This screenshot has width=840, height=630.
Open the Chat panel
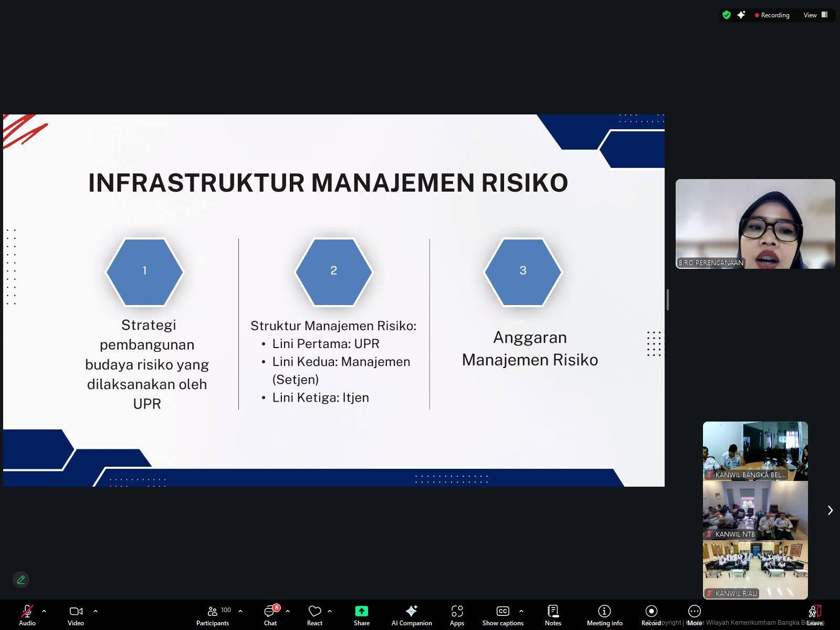[270, 614]
